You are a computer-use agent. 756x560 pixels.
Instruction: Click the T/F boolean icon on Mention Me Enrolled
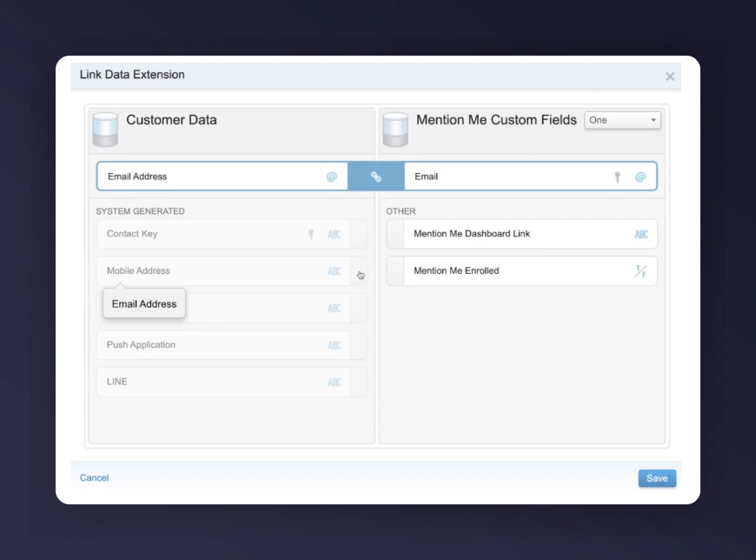tap(640, 271)
